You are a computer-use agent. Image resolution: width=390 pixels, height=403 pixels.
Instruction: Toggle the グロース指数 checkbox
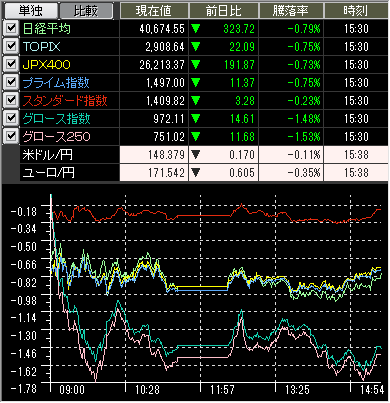click(x=11, y=118)
